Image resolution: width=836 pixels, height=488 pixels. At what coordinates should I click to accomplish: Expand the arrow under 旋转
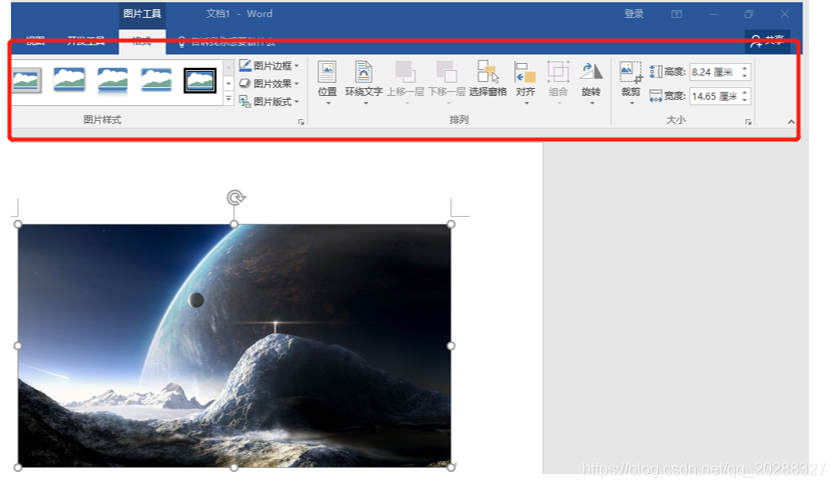tap(592, 103)
